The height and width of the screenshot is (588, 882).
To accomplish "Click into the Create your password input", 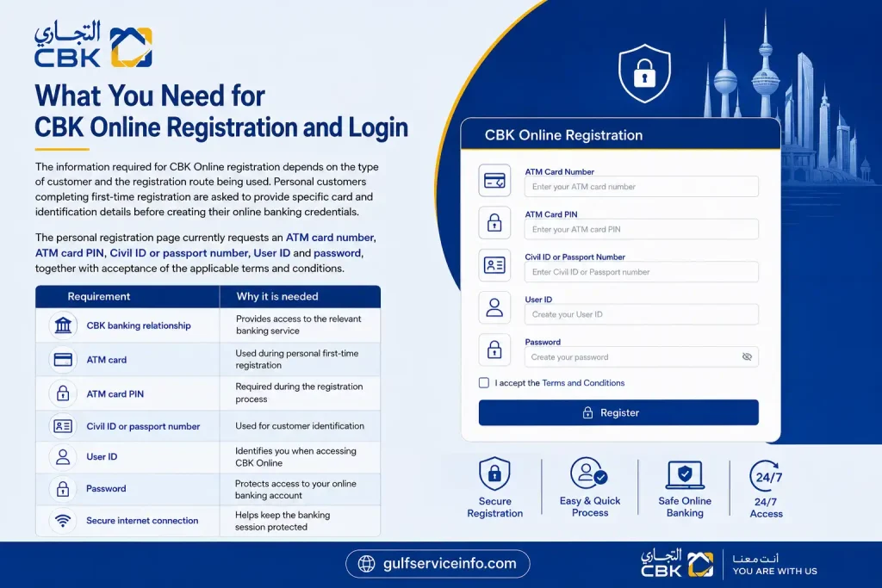I will 641,357.
